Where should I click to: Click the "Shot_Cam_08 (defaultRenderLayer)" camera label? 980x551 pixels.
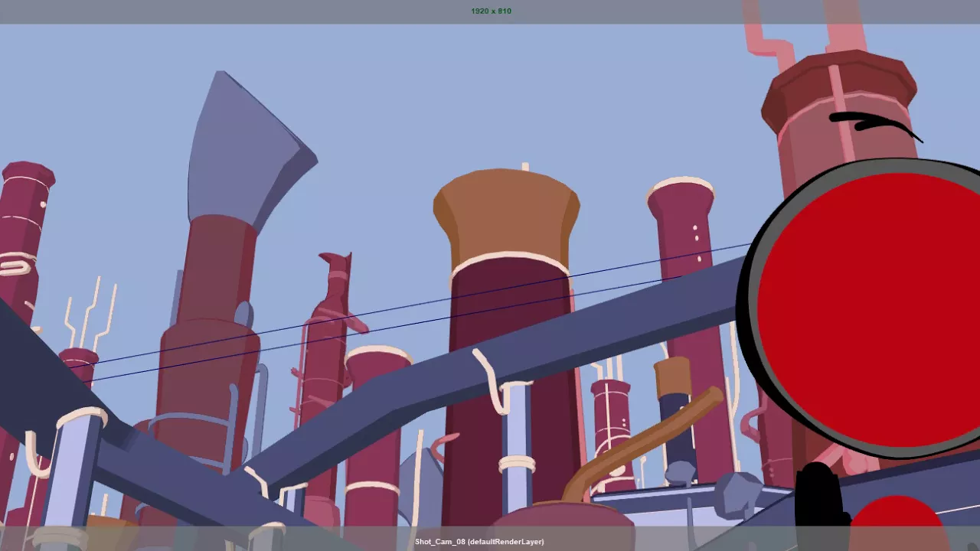pyautogui.click(x=479, y=542)
